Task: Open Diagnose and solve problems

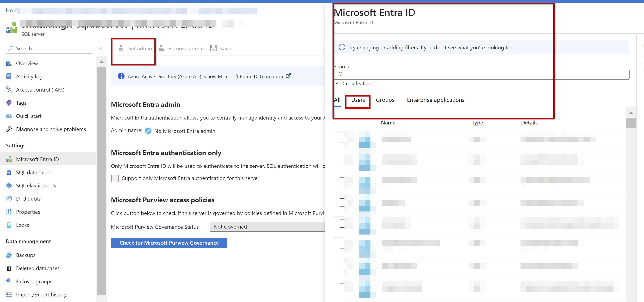Action: click(51, 129)
